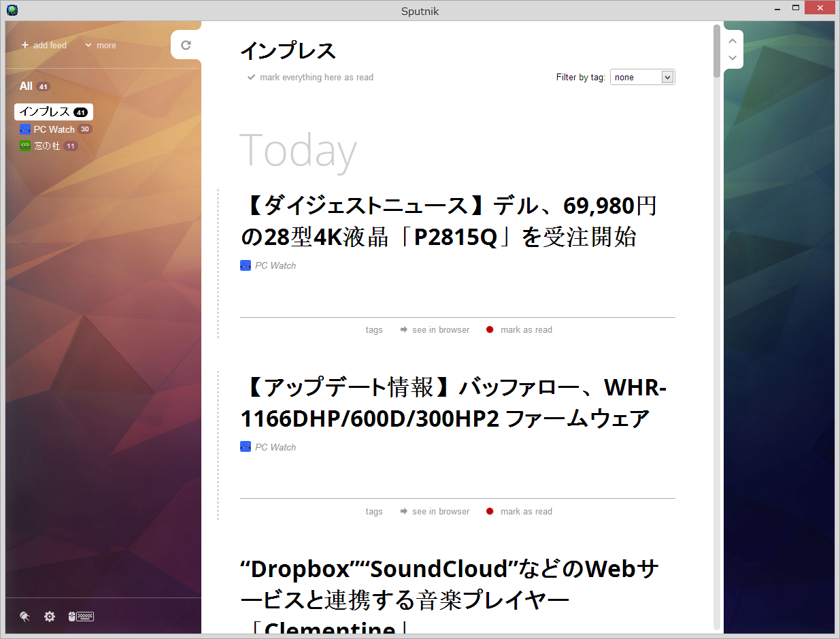Click the Sputnik globe icon in title bar
This screenshot has width=840, height=639.
12,10
